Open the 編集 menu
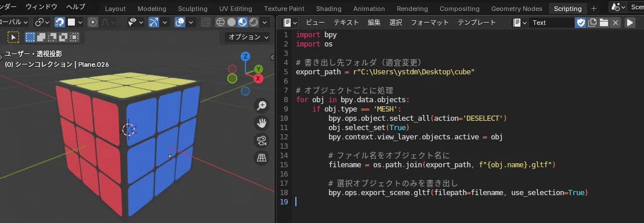The width and height of the screenshot is (644, 223). (374, 22)
